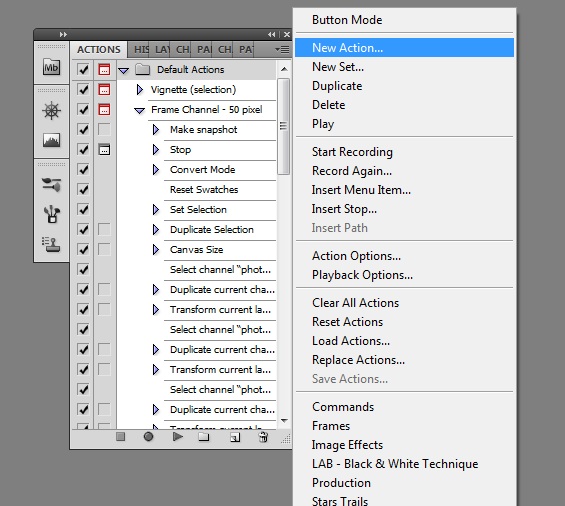Click the Create new action page icon

(235, 437)
